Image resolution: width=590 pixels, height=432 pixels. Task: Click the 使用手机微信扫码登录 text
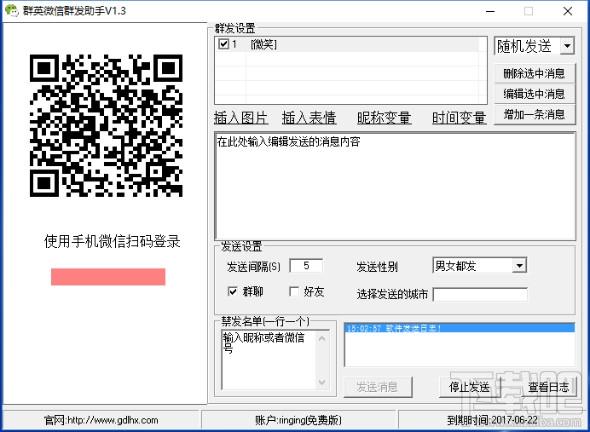click(112, 241)
